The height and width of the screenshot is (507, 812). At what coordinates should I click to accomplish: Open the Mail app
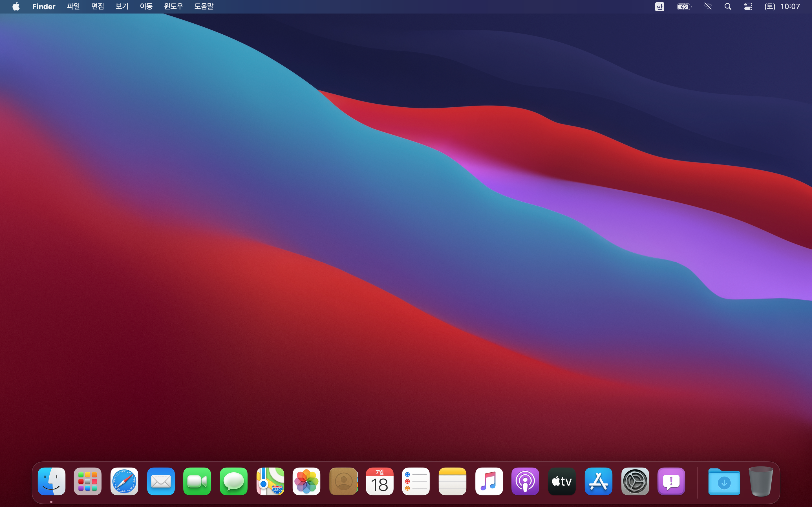click(161, 481)
